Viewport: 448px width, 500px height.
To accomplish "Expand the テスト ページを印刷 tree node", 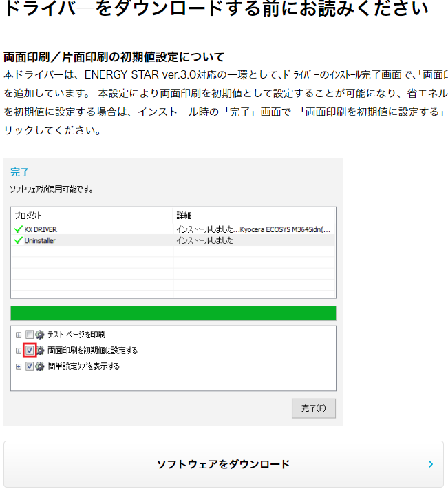I will tap(19, 335).
